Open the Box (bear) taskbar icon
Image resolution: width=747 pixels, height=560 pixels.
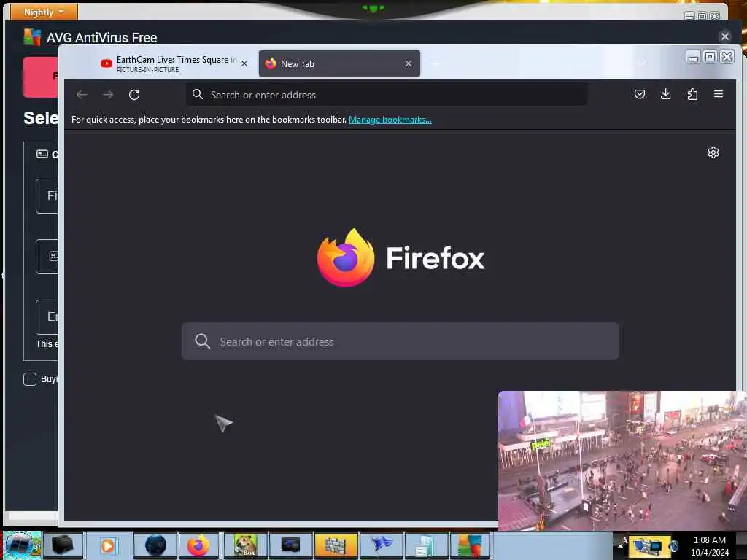pos(245,545)
